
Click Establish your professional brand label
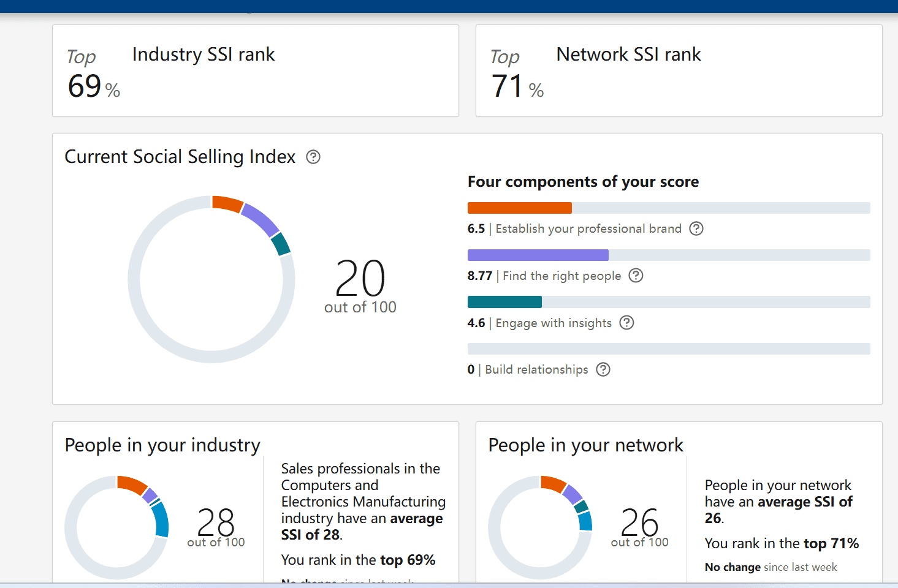click(x=588, y=228)
